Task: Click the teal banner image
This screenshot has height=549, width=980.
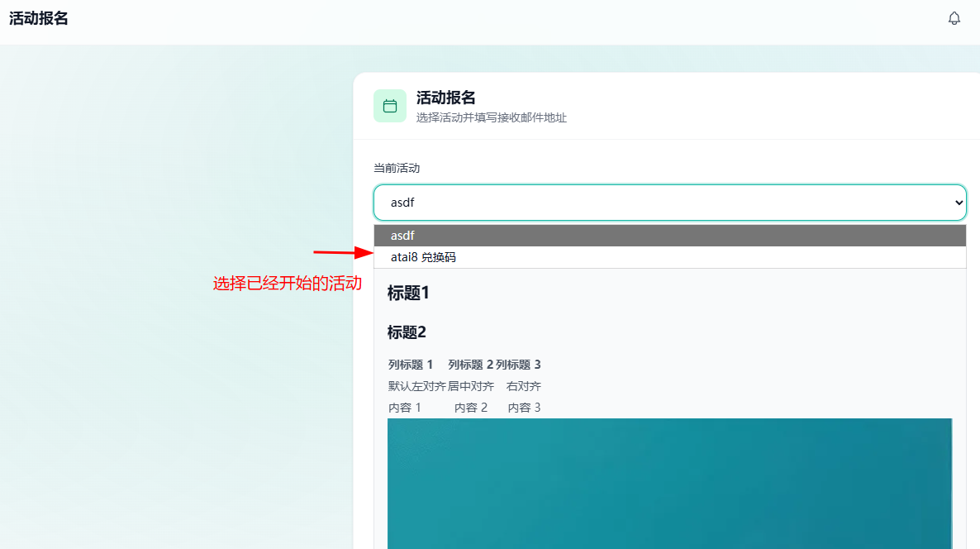Action: 669,484
